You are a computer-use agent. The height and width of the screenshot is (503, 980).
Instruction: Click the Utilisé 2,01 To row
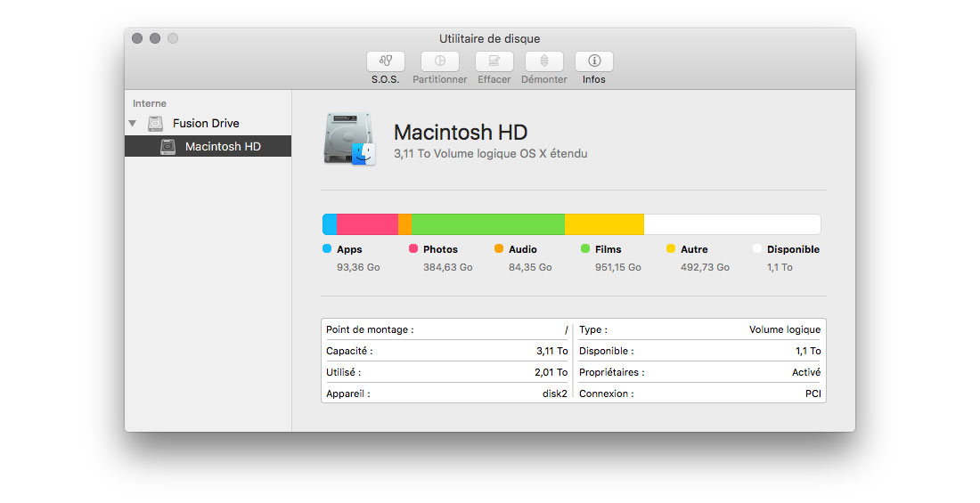tap(447, 372)
